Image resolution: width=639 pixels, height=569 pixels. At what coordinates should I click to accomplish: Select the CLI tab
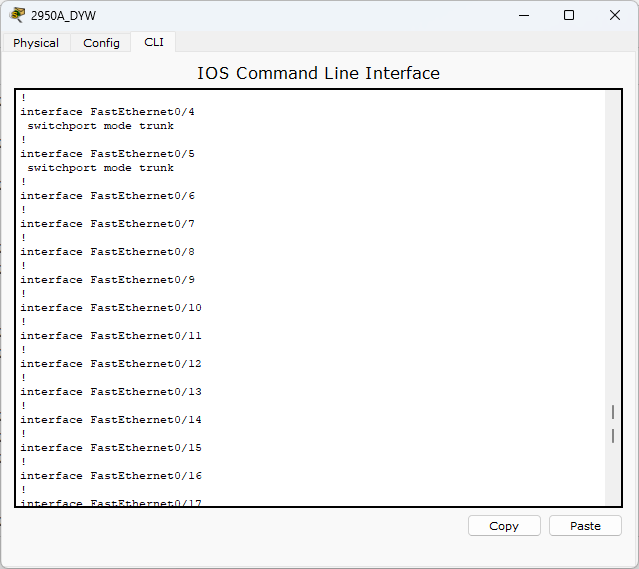(154, 42)
